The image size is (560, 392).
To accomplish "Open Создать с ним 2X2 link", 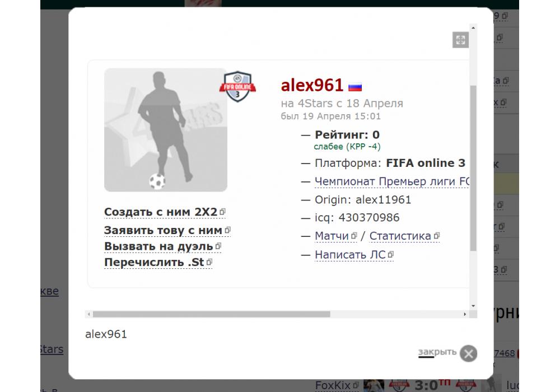I will (161, 212).
